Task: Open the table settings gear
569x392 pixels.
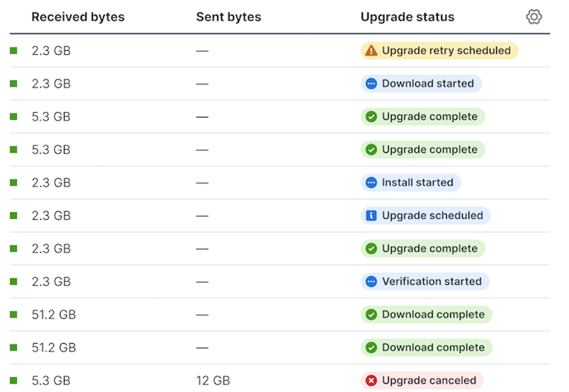Action: tap(534, 17)
